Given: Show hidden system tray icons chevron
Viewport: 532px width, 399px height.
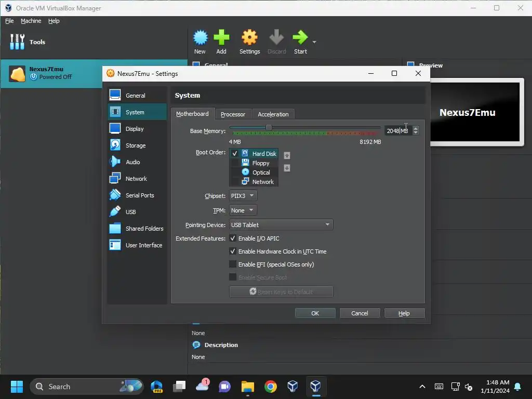Looking at the screenshot, I should click(422, 387).
